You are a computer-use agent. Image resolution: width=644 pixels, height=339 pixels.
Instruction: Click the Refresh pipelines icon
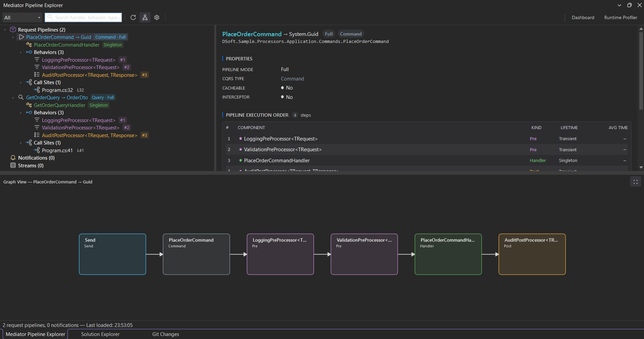133,17
